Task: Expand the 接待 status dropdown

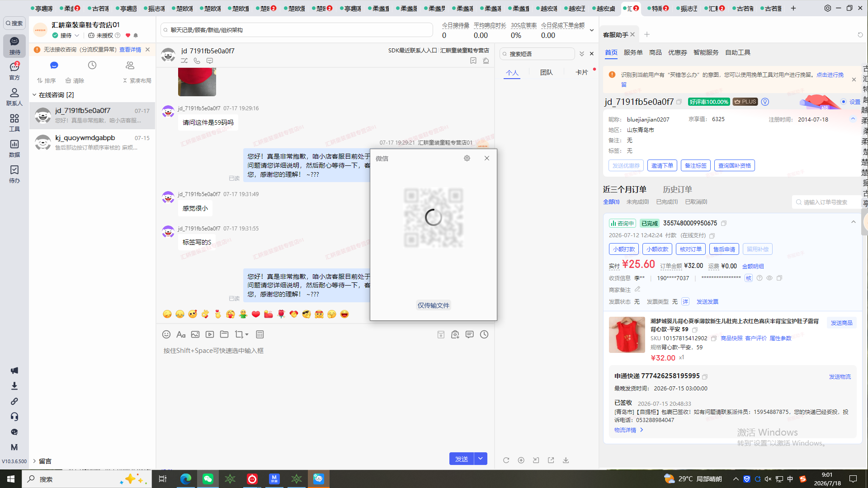Action: 77,35
